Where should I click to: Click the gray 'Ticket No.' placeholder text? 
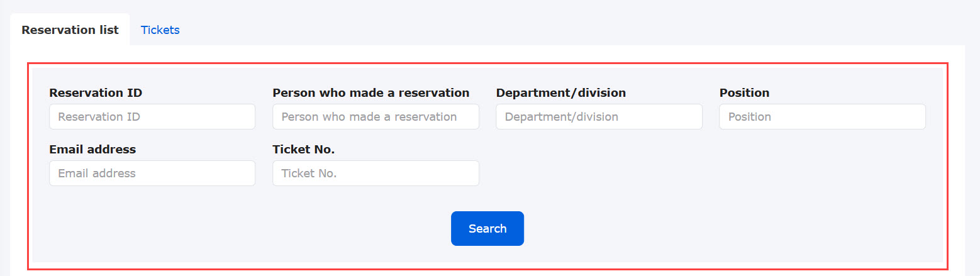(309, 174)
